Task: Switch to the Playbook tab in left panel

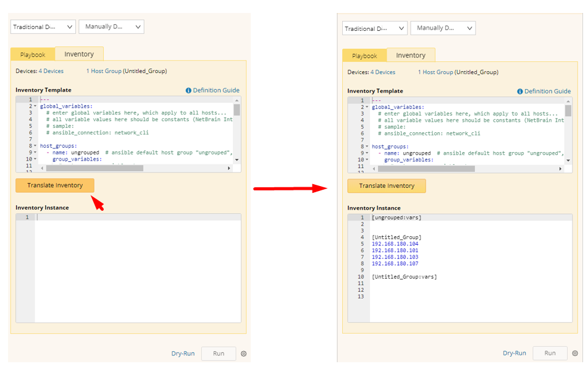Action: [33, 55]
